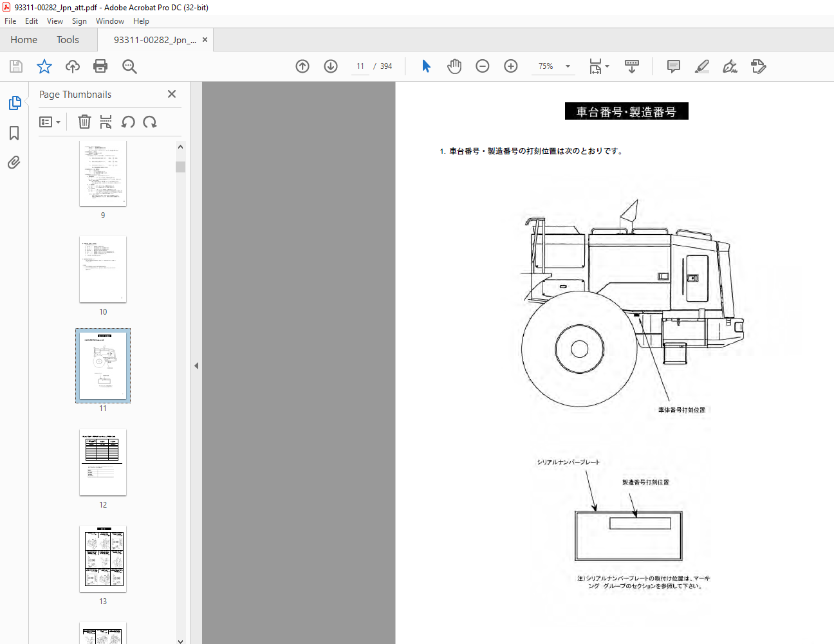Zoom out with minus button
834x644 pixels.
tap(483, 66)
